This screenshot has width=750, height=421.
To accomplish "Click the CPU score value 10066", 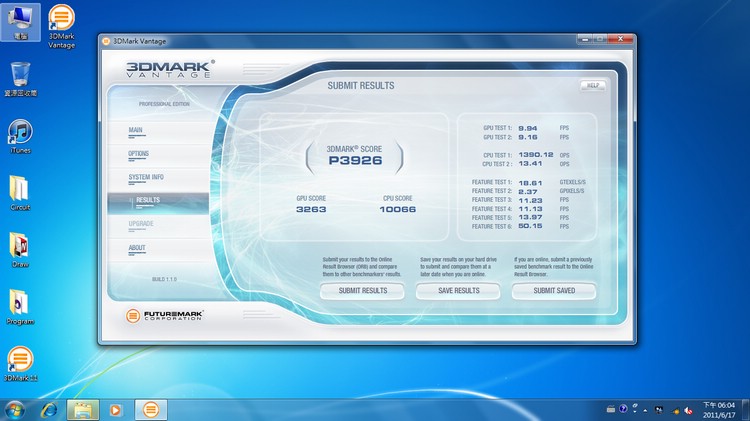I will click(397, 209).
